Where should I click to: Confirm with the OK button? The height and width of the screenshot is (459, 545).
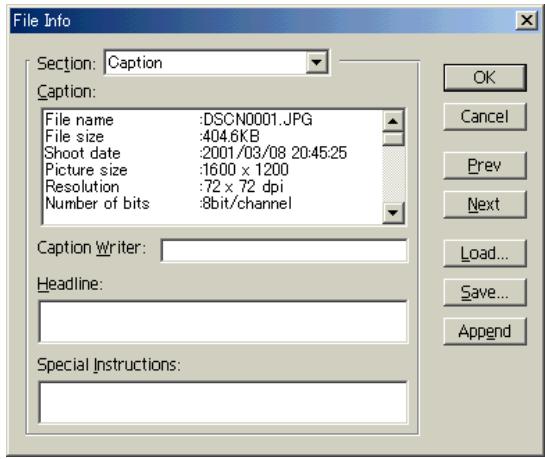[x=485, y=77]
